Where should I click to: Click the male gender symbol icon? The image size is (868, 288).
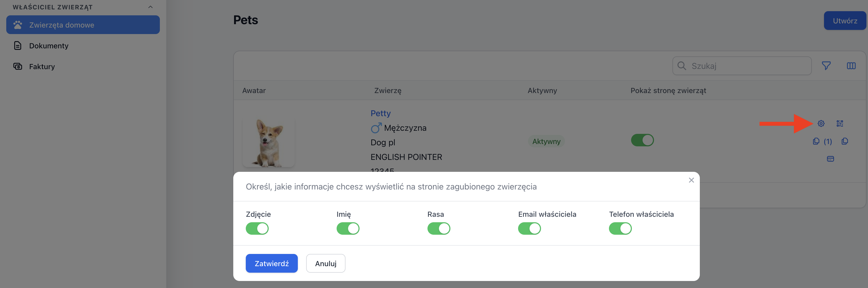pos(376,128)
